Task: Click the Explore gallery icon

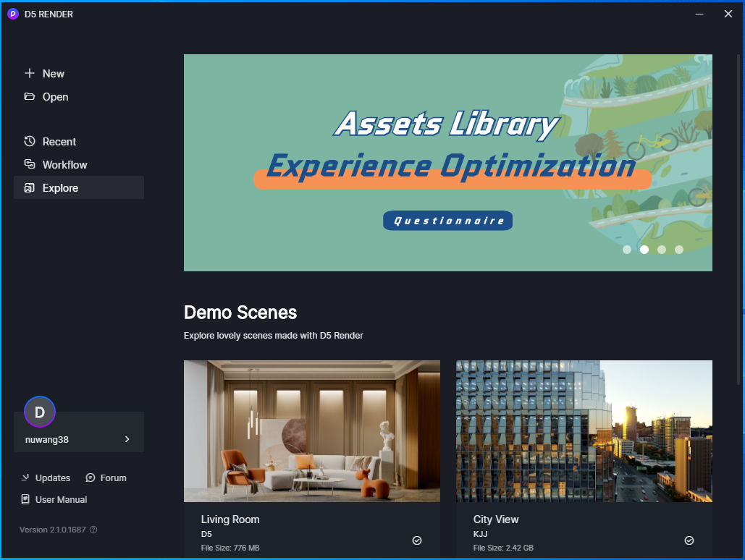Action: (30, 187)
